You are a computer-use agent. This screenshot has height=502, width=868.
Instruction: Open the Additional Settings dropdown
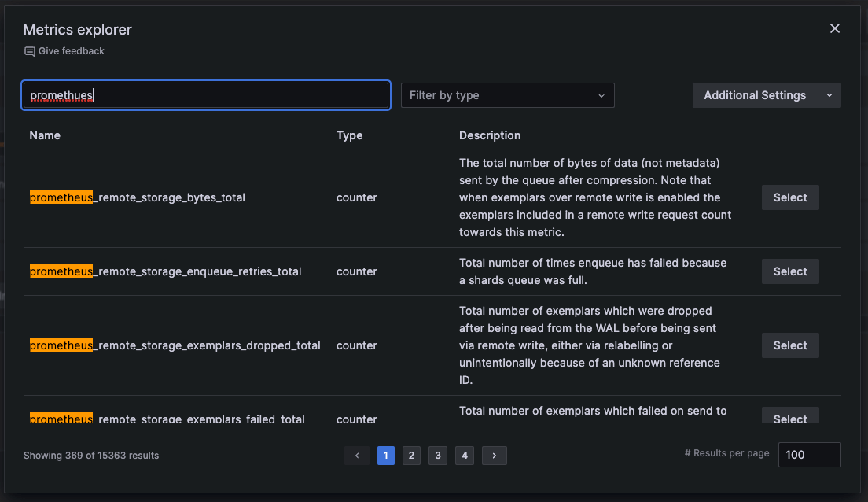755,94
